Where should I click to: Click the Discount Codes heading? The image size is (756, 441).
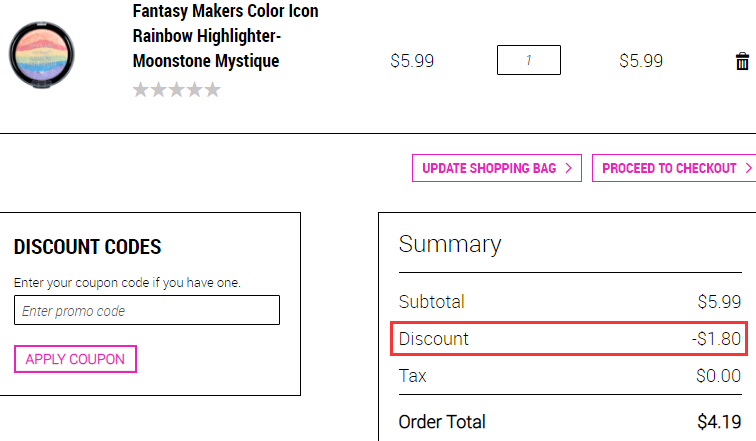87,247
